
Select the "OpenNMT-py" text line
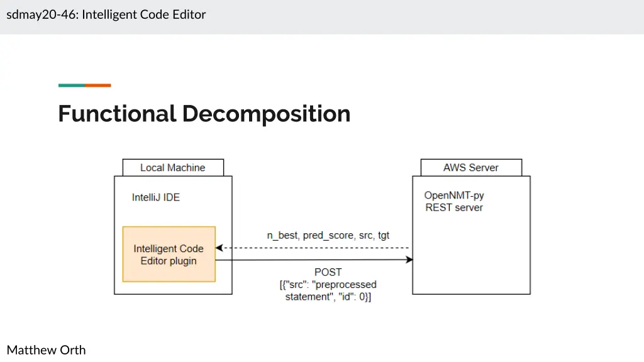[x=454, y=195]
